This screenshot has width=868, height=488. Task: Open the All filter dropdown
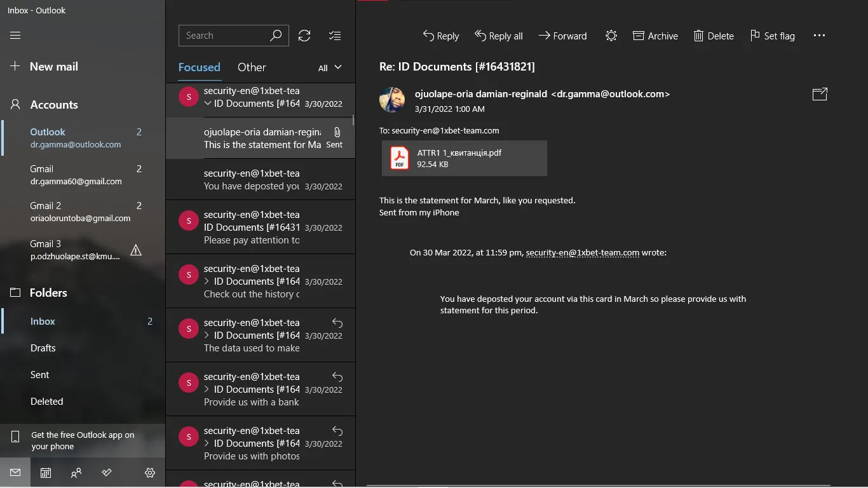click(x=330, y=68)
